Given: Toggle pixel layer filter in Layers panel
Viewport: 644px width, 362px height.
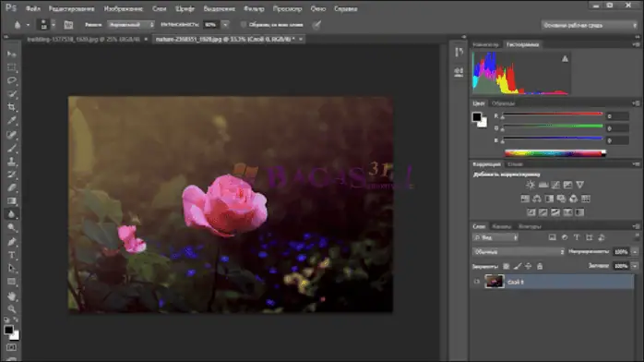Looking at the screenshot, I should coord(553,237).
